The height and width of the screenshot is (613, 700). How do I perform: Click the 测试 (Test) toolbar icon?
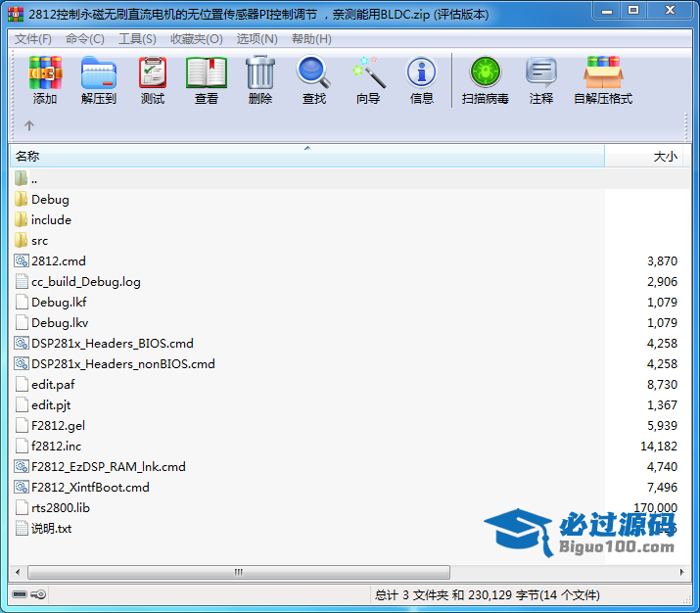[153, 72]
